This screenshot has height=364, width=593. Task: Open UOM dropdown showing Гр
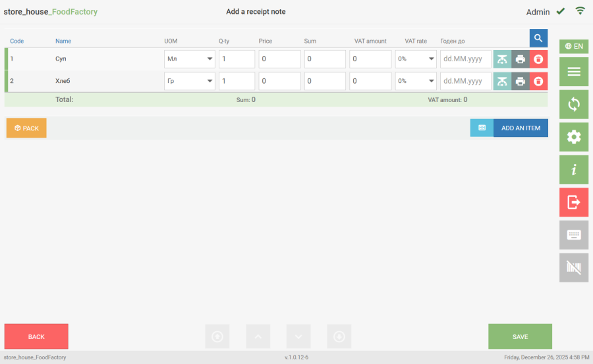coord(190,82)
